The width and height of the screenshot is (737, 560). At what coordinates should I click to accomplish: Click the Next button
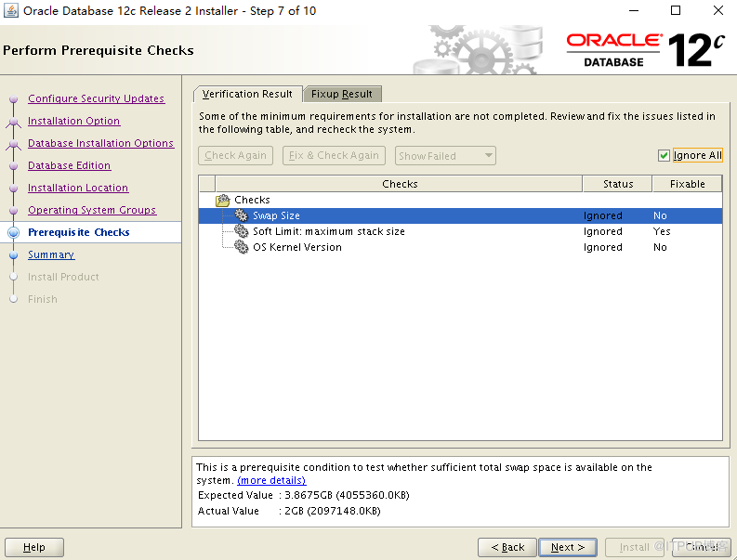click(567, 547)
